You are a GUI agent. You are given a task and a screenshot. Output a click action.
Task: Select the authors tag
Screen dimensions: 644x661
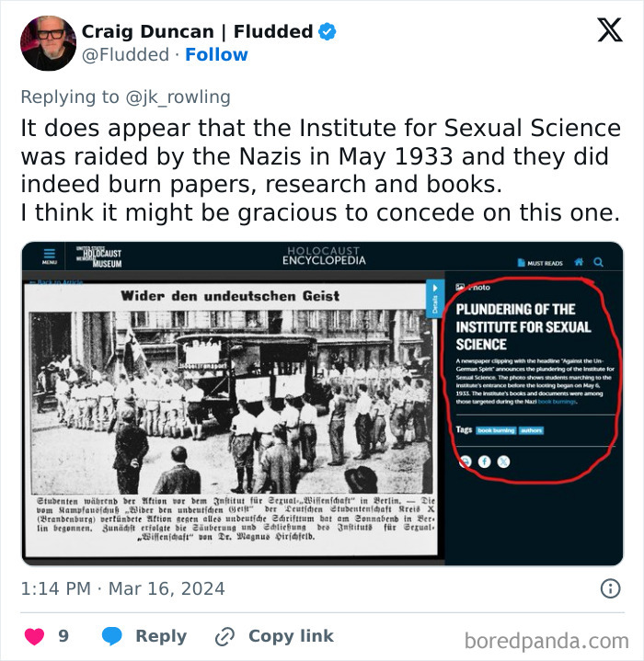(531, 430)
